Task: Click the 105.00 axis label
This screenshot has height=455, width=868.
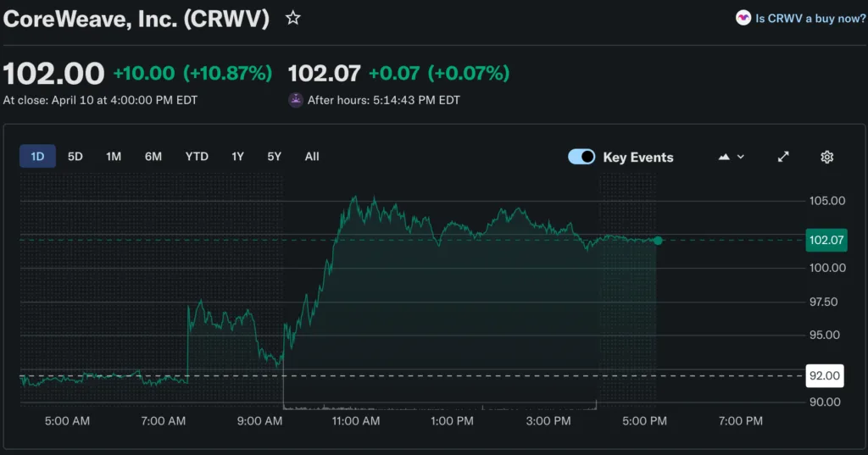Action: (x=827, y=201)
